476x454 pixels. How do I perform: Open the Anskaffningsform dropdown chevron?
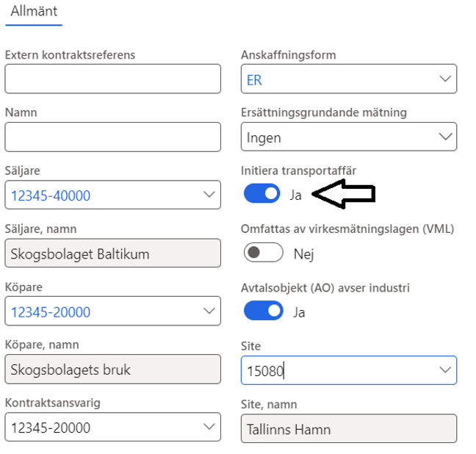(x=445, y=79)
